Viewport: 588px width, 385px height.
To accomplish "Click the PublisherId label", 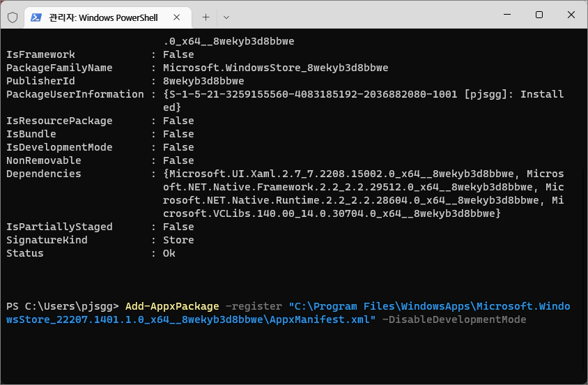I will [x=40, y=81].
